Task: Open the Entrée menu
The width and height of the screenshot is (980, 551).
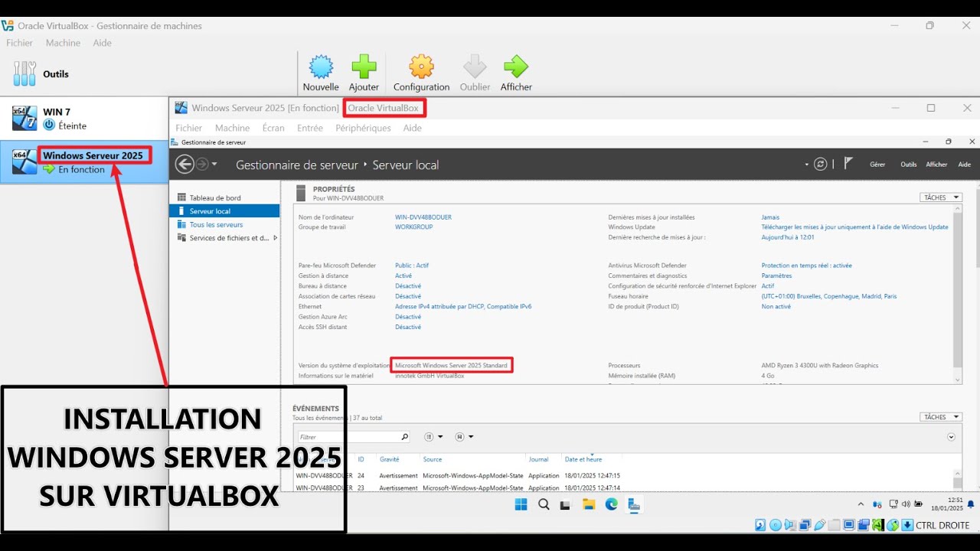Action: coord(310,128)
